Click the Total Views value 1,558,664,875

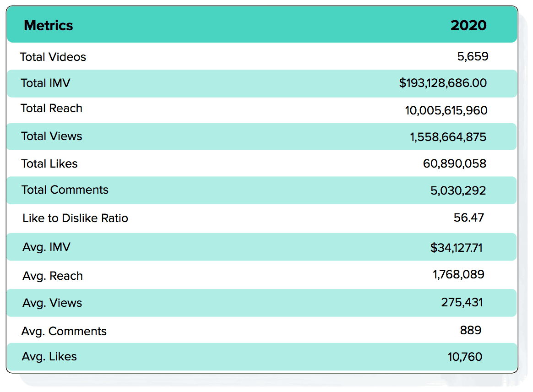point(448,137)
